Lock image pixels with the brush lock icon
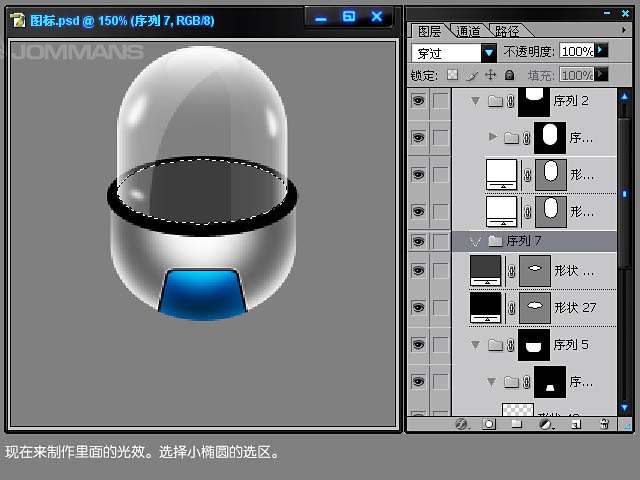This screenshot has width=640, height=480. (472, 75)
